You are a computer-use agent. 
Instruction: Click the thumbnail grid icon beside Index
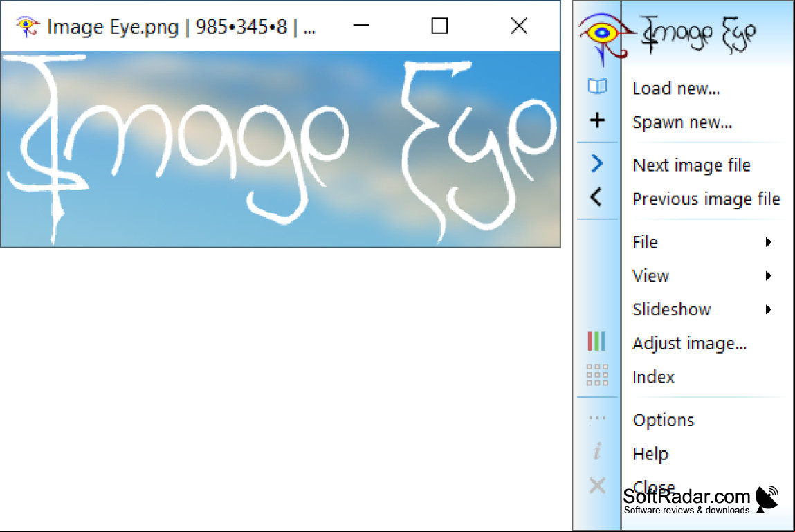597,375
